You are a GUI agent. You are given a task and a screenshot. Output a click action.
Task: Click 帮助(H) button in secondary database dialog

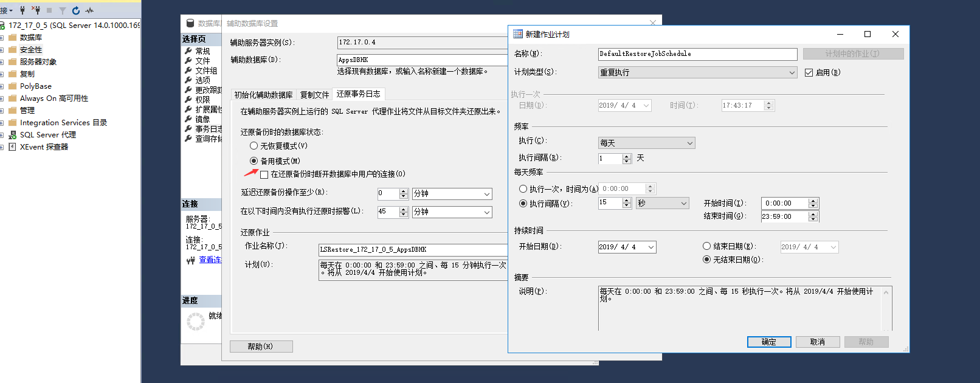tap(261, 347)
